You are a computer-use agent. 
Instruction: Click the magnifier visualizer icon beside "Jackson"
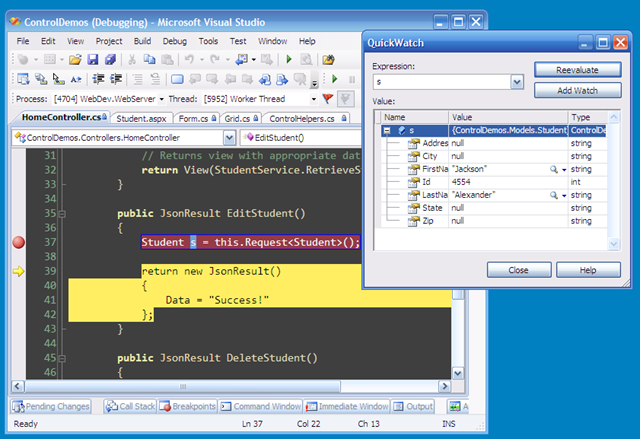point(553,170)
